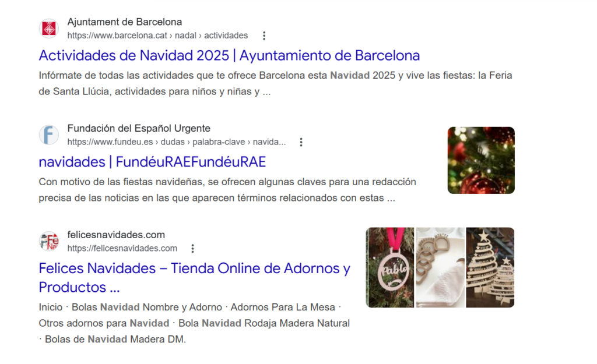Open the Pablo name ornament thumbnail
Viewport: 597px width, 364px height.
[390, 267]
